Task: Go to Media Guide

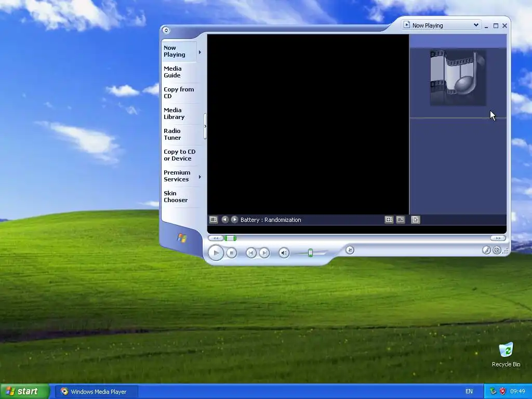Action: (179, 72)
